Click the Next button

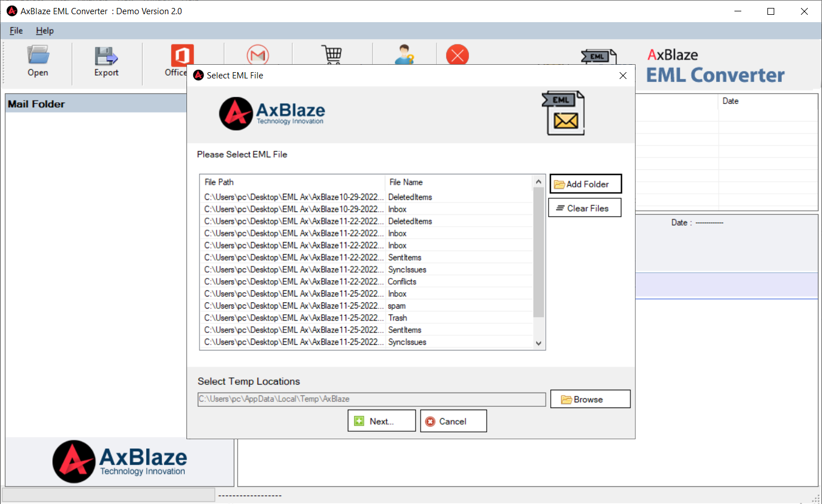(x=381, y=421)
